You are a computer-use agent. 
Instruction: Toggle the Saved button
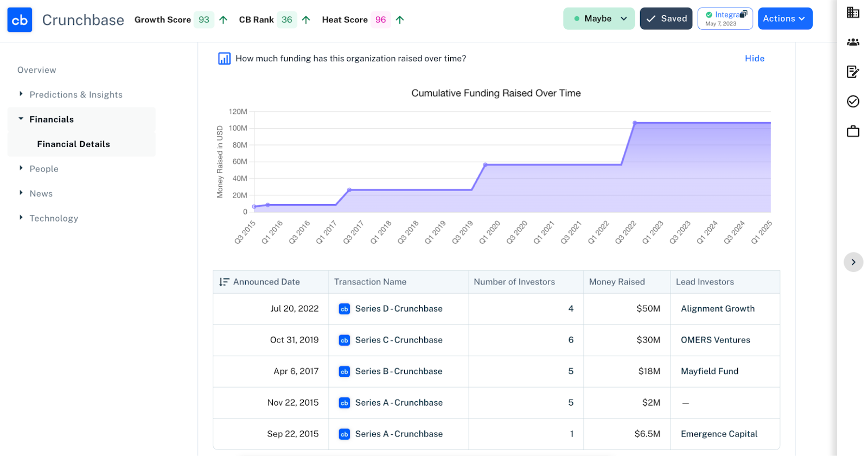[x=666, y=18]
